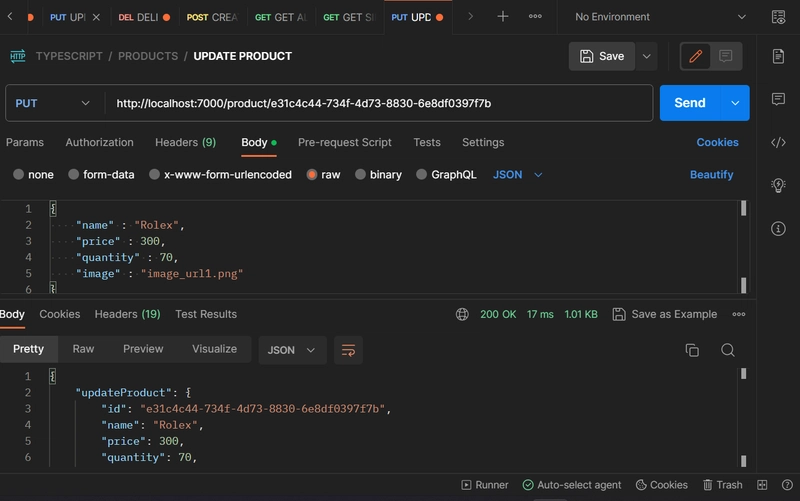Switch response view to Raw

click(83, 349)
